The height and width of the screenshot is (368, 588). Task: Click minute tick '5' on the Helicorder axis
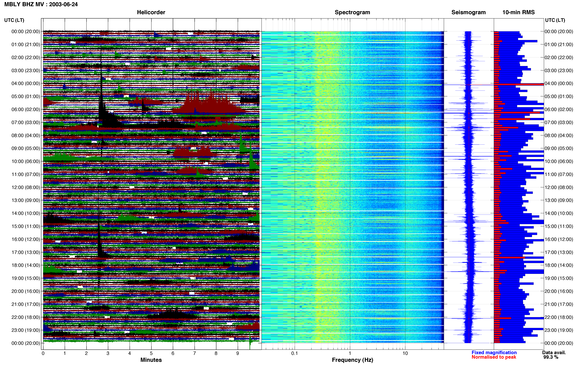point(151,353)
